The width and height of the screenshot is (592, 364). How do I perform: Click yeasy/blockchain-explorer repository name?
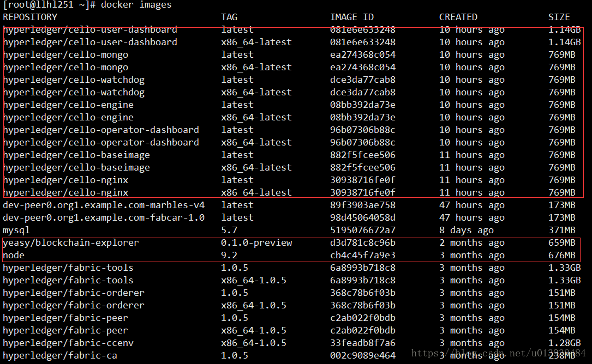[x=71, y=243]
